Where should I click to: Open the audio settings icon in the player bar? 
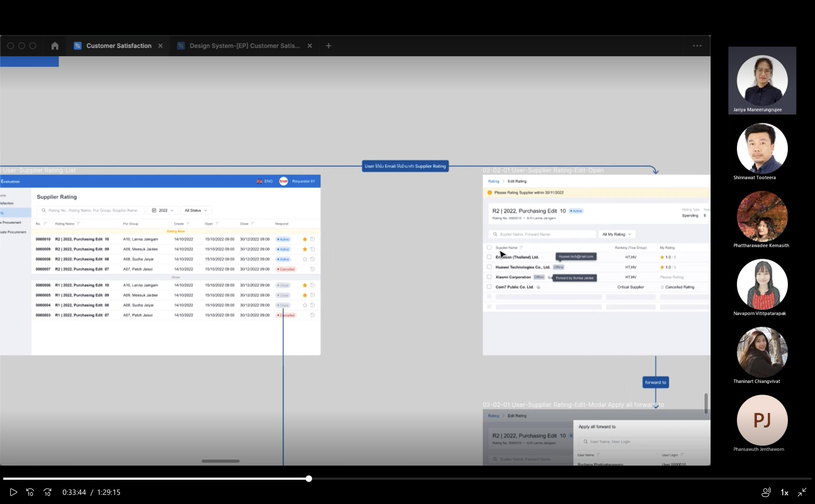coord(766,492)
